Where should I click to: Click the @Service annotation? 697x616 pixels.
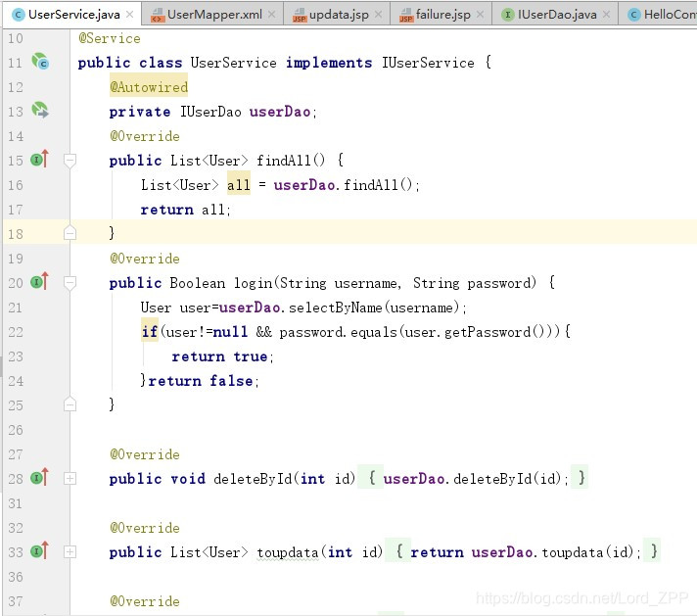click(x=110, y=38)
